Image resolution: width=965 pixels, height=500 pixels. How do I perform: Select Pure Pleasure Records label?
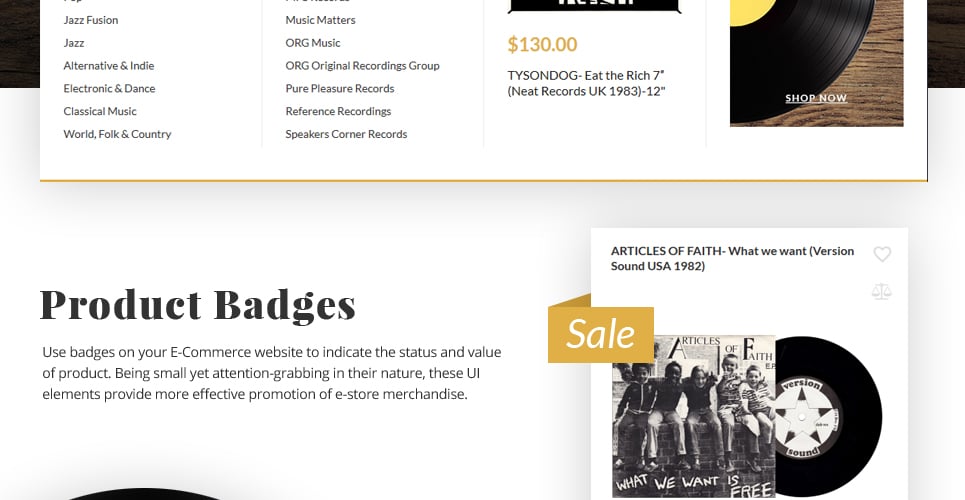(x=340, y=88)
